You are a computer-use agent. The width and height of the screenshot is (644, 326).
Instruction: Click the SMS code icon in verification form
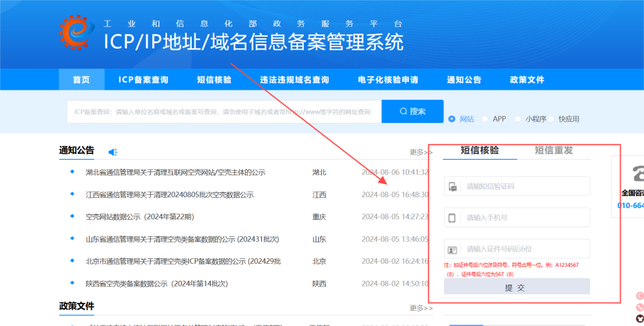click(x=452, y=187)
